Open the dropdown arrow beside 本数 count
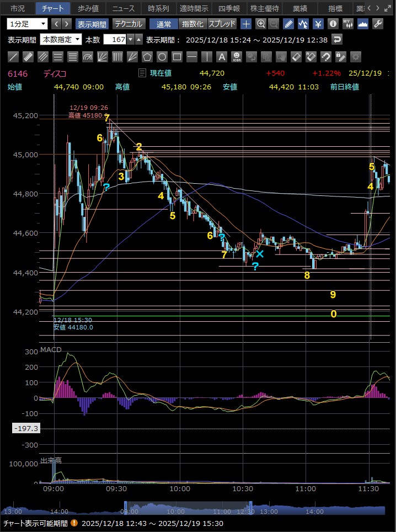 130,39
